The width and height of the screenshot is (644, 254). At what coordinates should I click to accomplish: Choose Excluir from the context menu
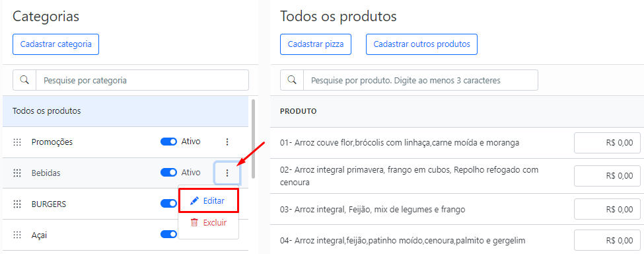pos(208,223)
